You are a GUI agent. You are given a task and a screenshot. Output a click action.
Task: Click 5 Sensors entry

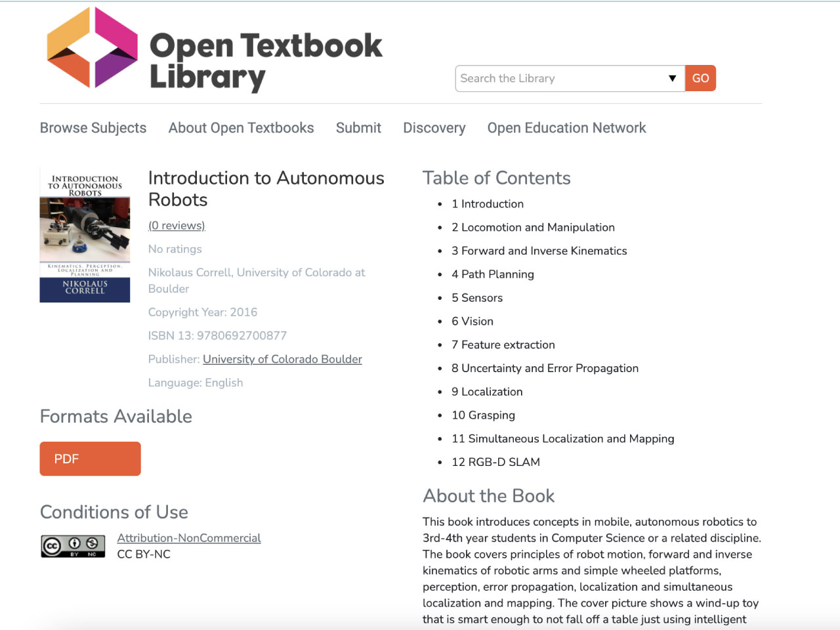[x=477, y=298]
